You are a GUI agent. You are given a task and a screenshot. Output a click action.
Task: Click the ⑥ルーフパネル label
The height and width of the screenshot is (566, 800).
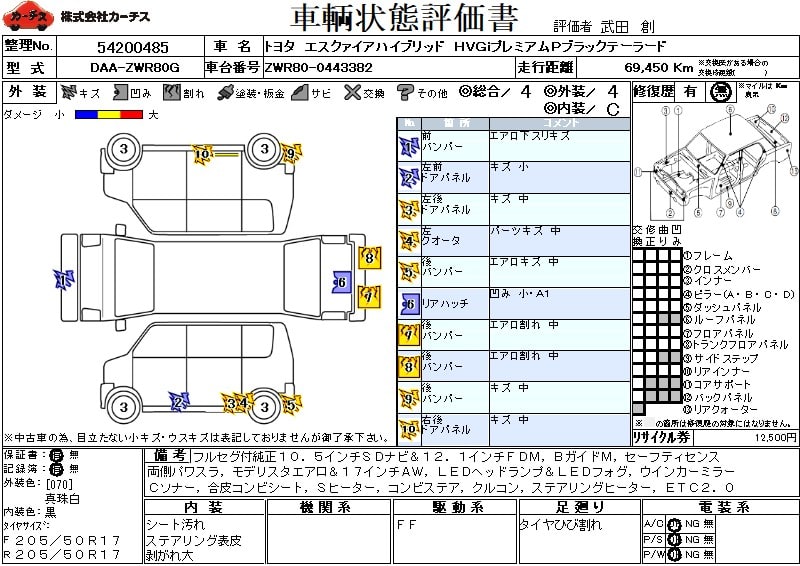coord(720,320)
